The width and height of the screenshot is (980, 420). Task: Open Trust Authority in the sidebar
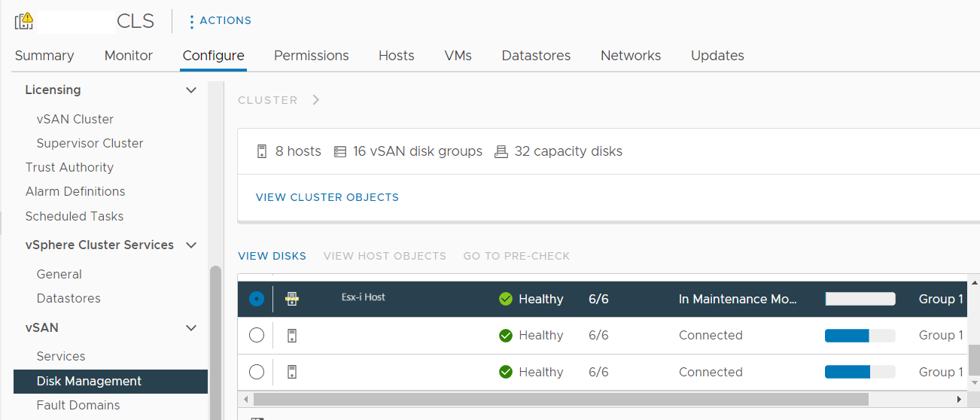point(69,167)
